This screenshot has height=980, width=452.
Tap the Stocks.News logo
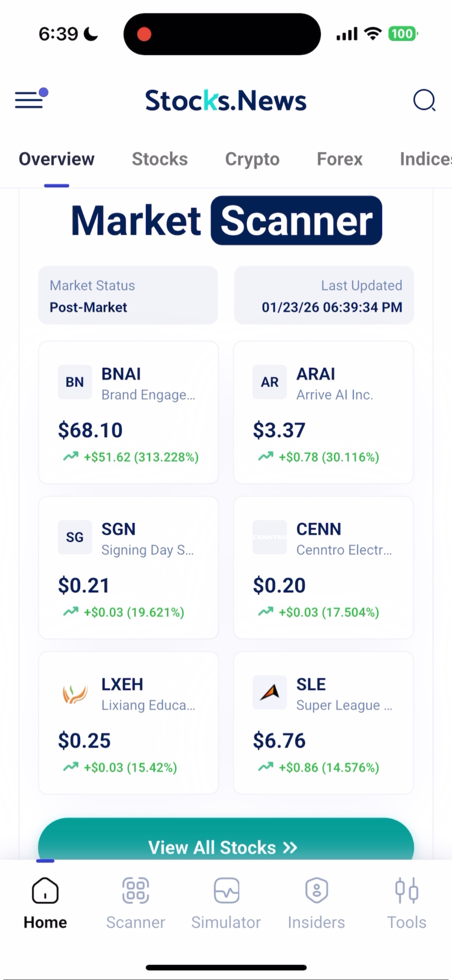pyautogui.click(x=226, y=100)
